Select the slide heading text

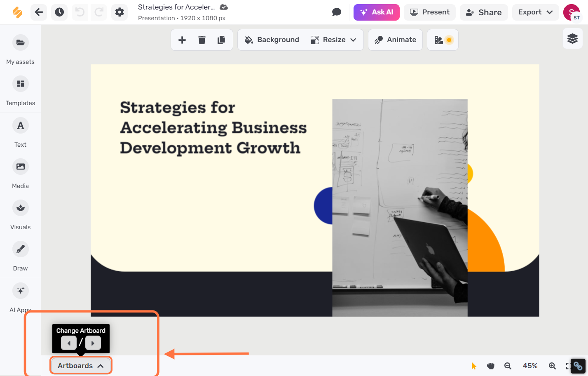click(213, 128)
